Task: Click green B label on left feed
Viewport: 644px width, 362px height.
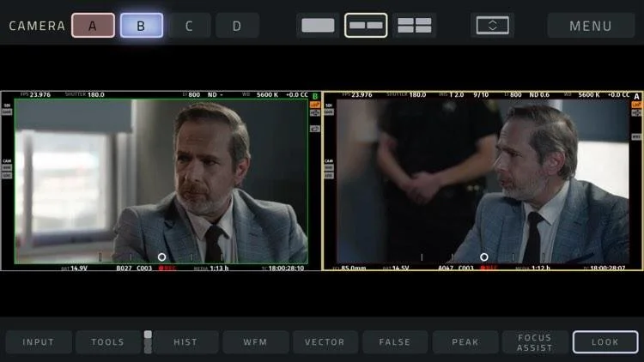Action: (315, 96)
